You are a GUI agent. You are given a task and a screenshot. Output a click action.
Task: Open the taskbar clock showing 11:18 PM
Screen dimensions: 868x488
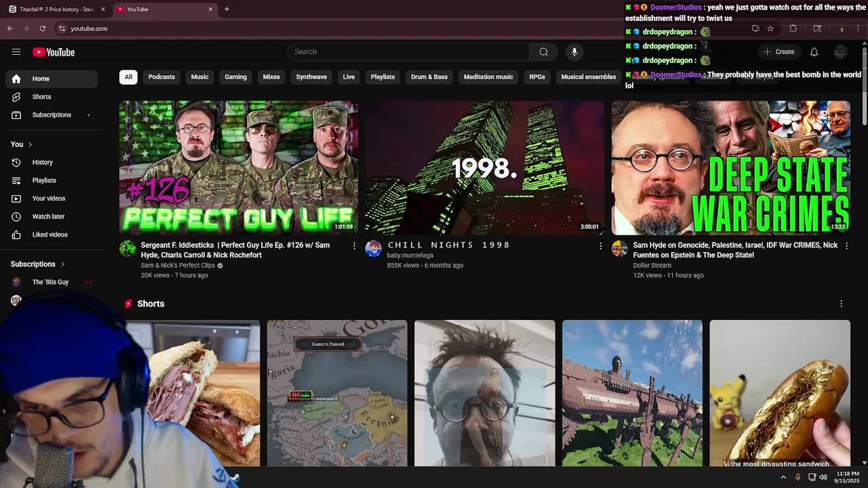click(848, 477)
